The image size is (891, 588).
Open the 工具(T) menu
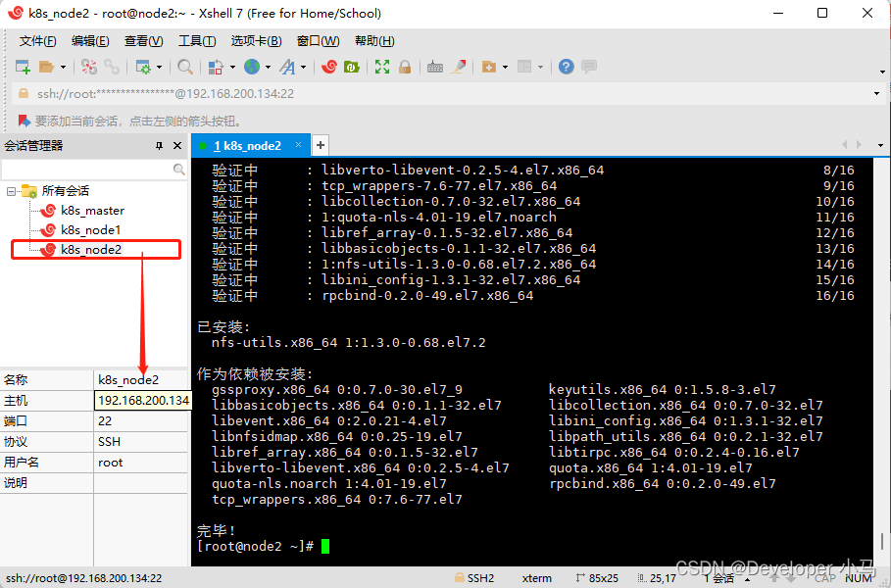(x=197, y=41)
